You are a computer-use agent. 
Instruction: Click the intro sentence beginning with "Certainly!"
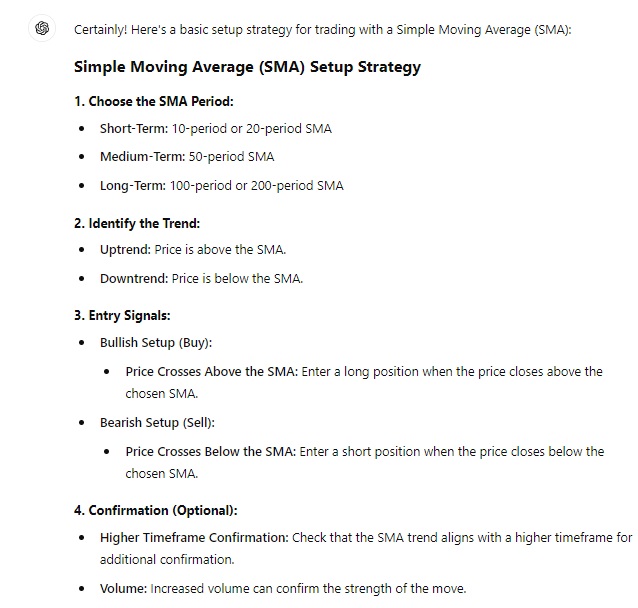point(322,29)
